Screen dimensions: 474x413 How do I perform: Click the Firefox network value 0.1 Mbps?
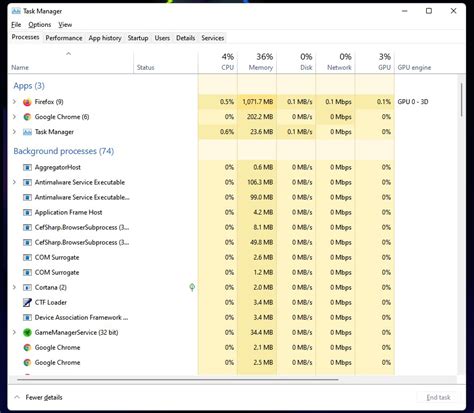click(338, 102)
